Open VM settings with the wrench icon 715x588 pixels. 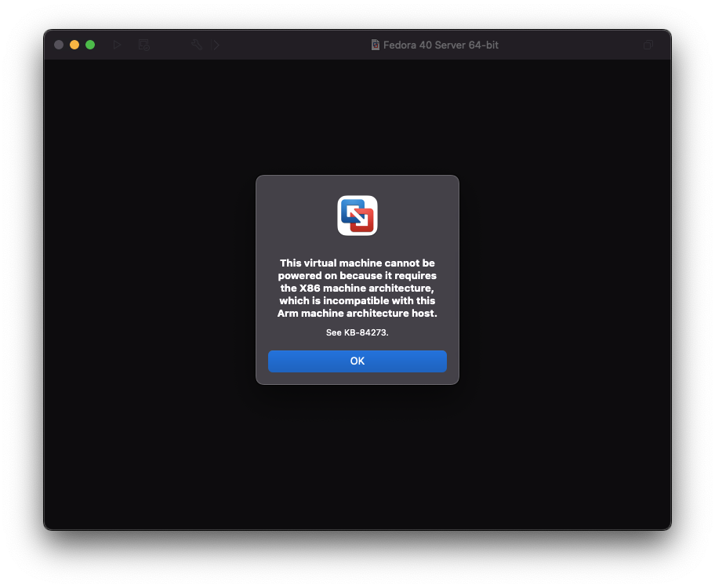[x=197, y=45]
